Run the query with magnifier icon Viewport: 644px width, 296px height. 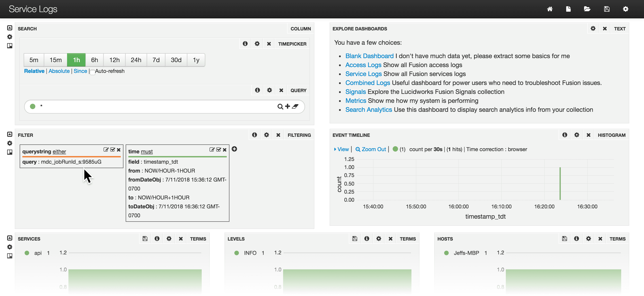tap(280, 106)
